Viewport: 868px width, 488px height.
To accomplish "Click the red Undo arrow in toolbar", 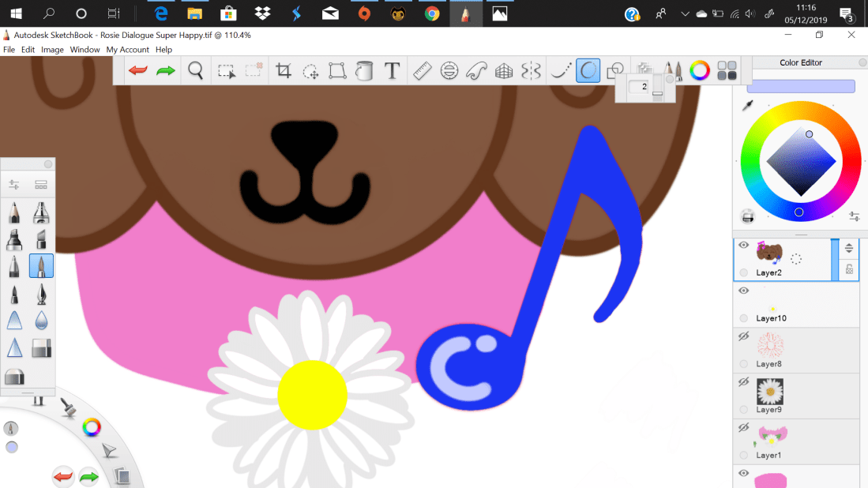I will click(x=138, y=71).
